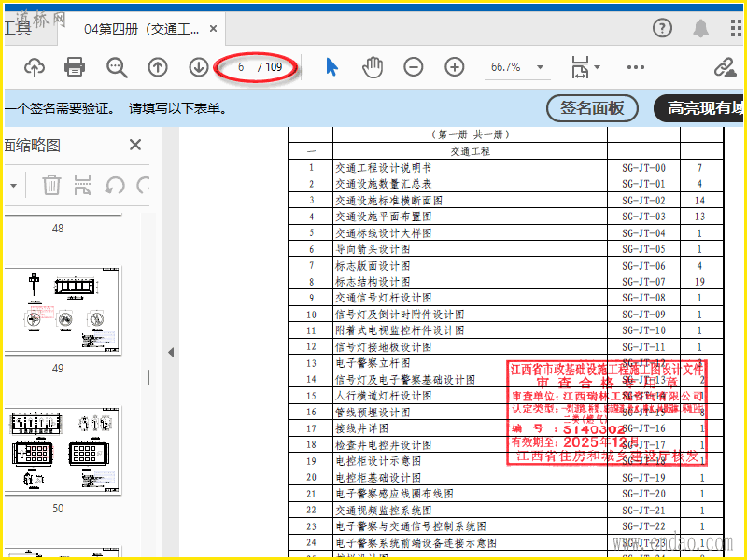Close the page thumbnails panel
This screenshot has width=747, height=560.
[x=135, y=145]
